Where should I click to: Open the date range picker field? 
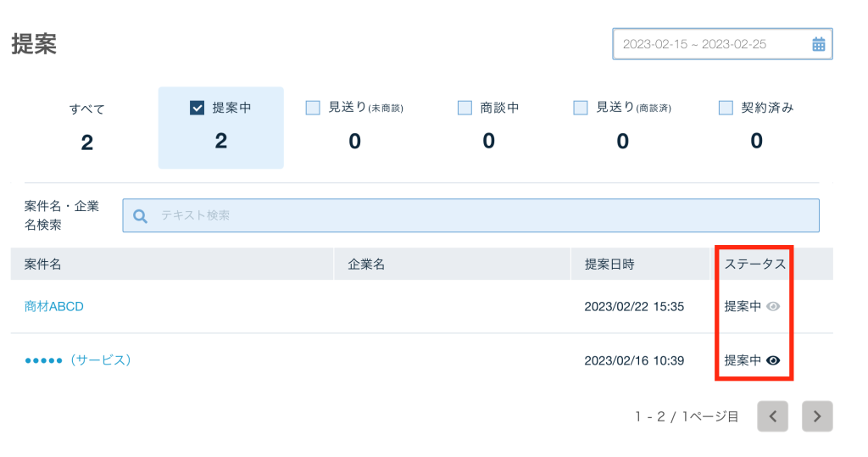(712, 45)
